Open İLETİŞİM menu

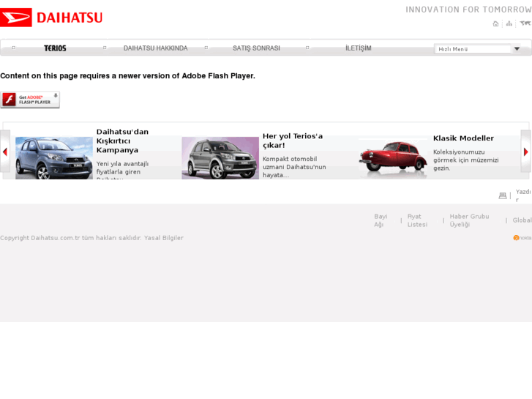359,48
